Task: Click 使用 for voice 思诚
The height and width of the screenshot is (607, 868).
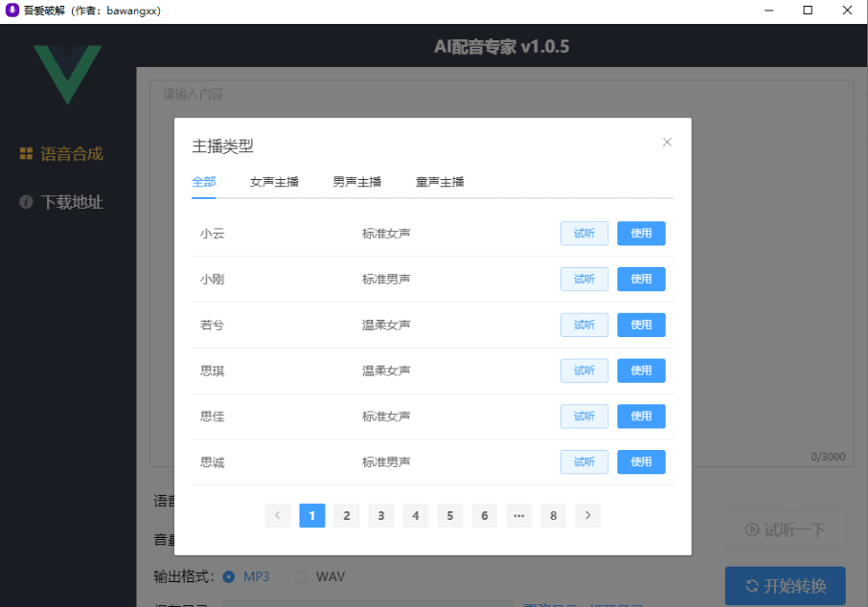Action: tap(641, 462)
